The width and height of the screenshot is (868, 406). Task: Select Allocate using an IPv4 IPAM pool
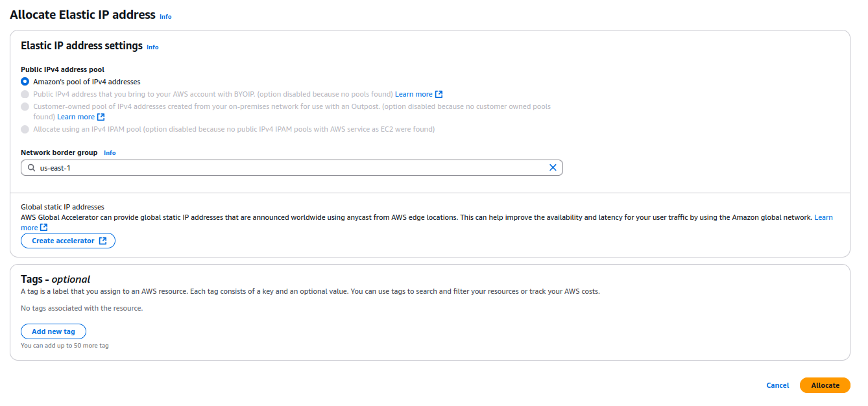[x=25, y=129]
